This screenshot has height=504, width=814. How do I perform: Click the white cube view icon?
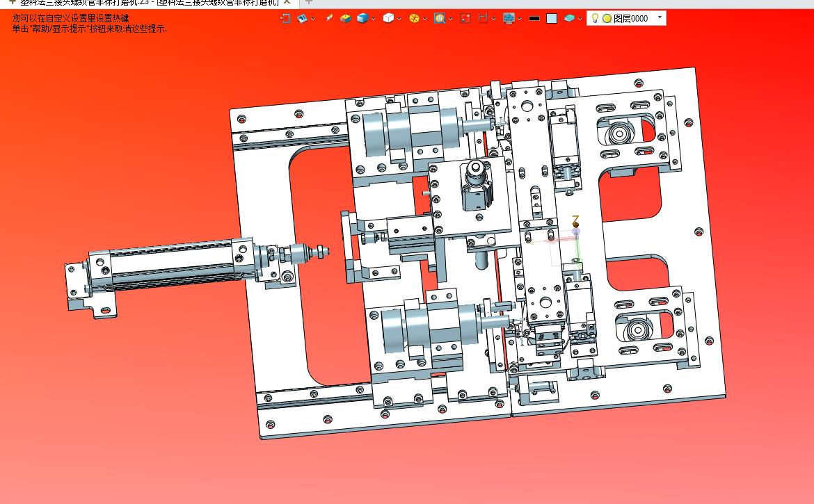pos(389,19)
